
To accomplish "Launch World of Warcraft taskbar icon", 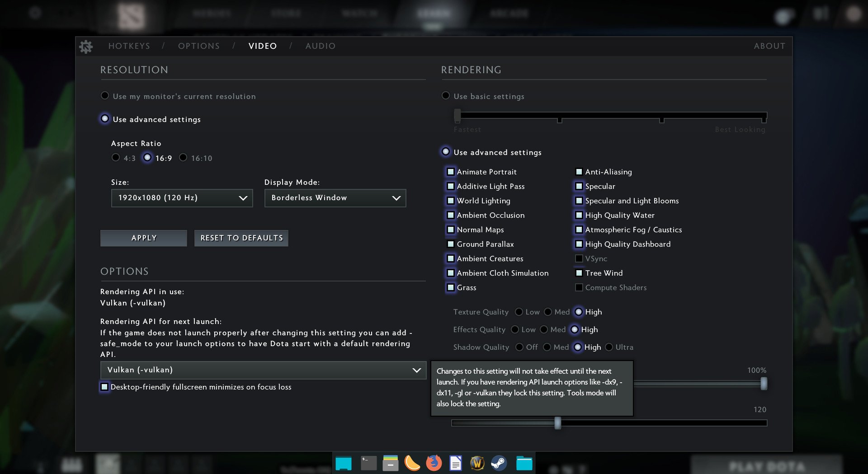I will (x=477, y=463).
